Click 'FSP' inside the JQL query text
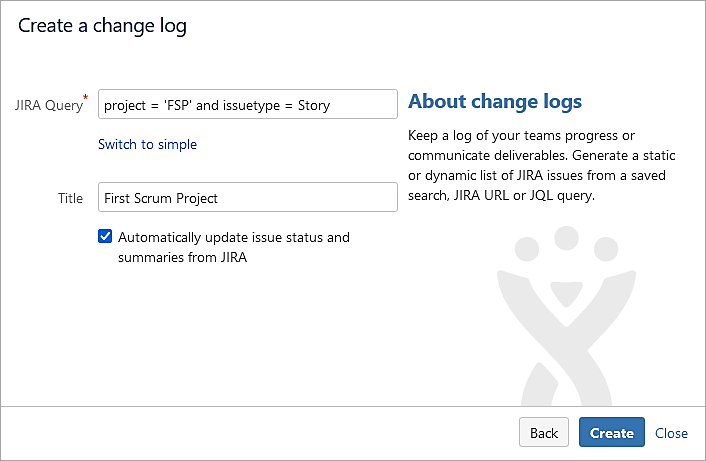Screen dimensions: 706x461 coord(178,105)
